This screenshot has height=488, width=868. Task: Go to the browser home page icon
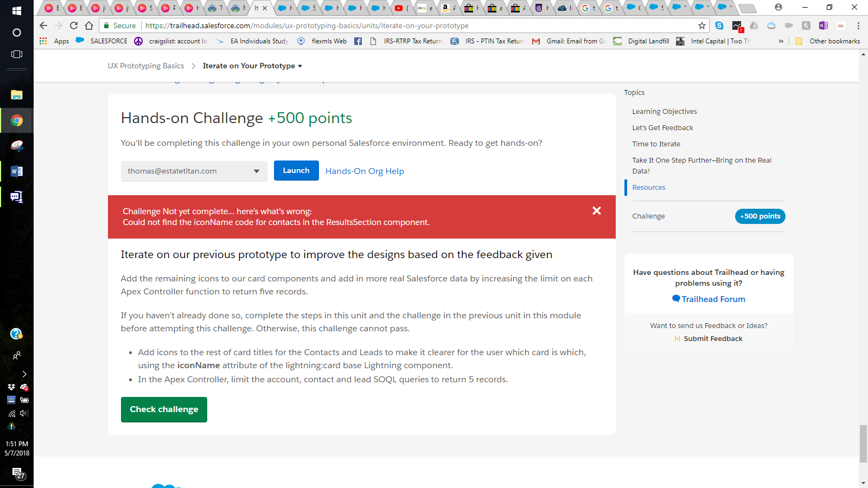[x=89, y=25]
